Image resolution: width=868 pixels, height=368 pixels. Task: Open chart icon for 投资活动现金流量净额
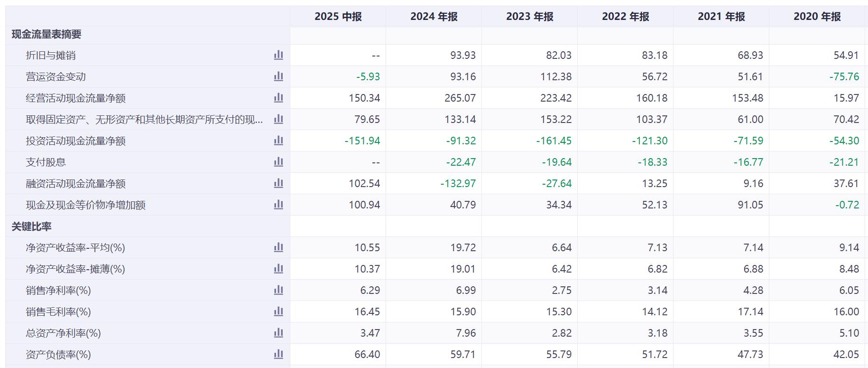click(x=278, y=141)
